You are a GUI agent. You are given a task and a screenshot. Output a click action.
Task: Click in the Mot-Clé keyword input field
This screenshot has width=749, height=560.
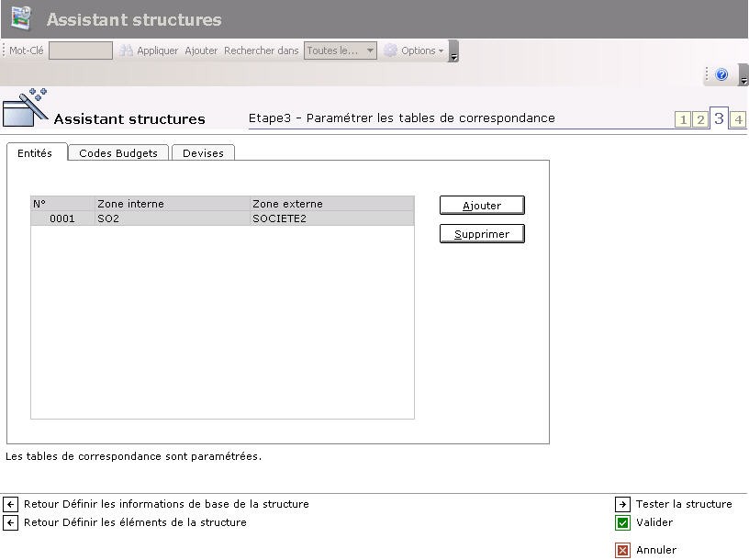coord(80,51)
